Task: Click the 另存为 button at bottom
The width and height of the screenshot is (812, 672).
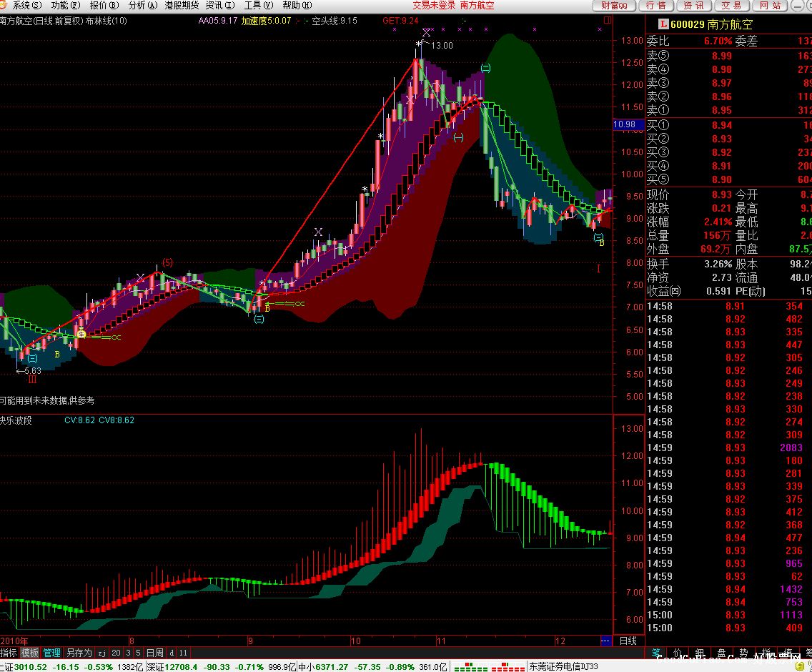Action: pyautogui.click(x=79, y=653)
